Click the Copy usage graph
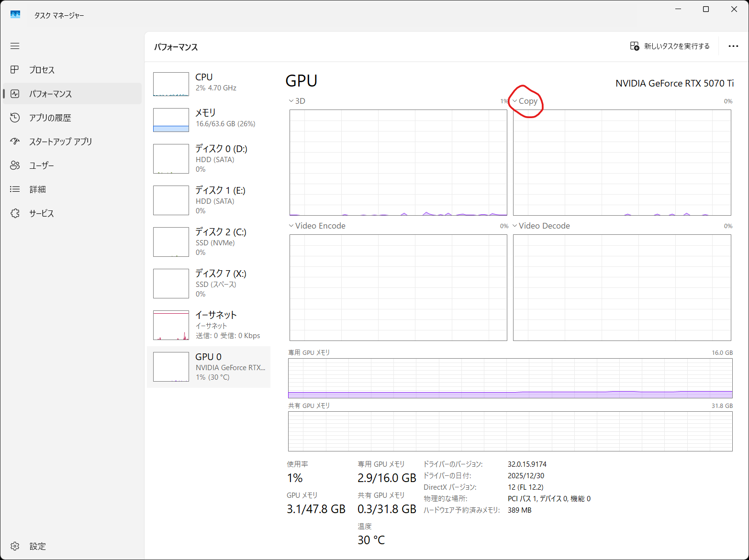 click(x=622, y=163)
